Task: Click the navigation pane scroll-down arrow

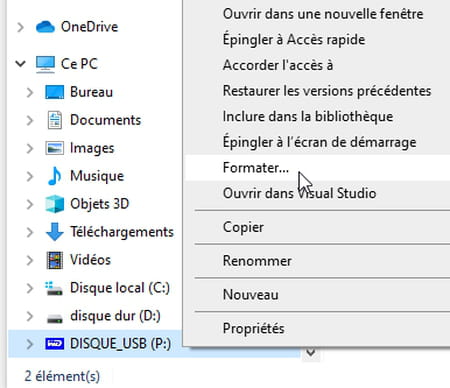Action: point(311,352)
